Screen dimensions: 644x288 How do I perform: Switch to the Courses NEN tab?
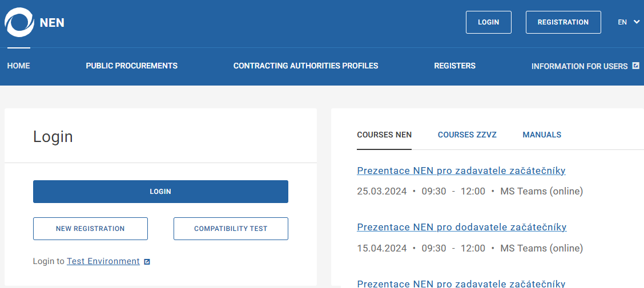pos(384,135)
